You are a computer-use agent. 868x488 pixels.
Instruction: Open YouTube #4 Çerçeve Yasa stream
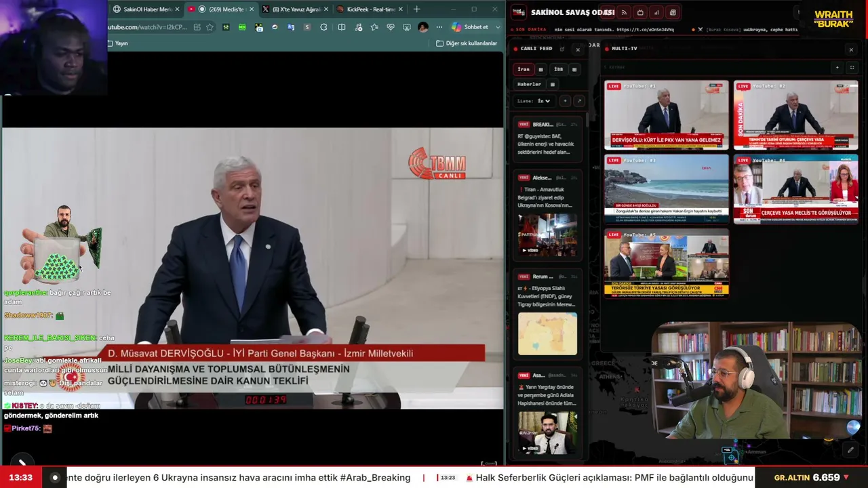point(795,189)
